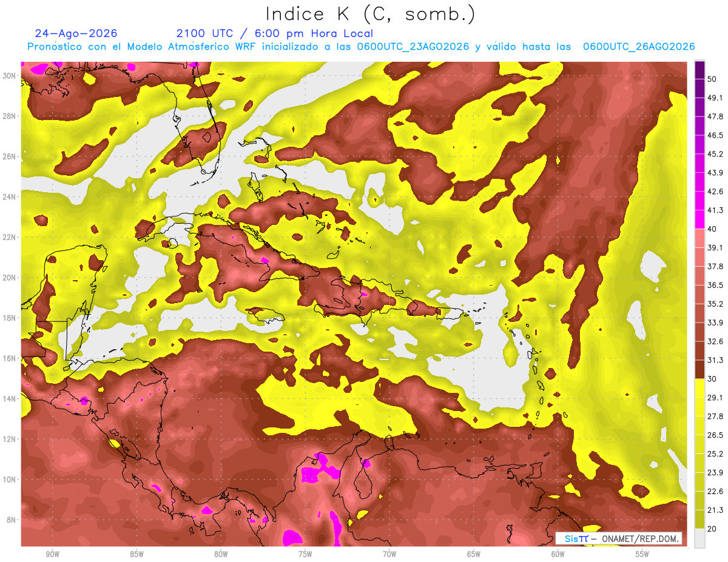Click the '10N' latitude label
This screenshot has width=728, height=562.
(x=9, y=480)
